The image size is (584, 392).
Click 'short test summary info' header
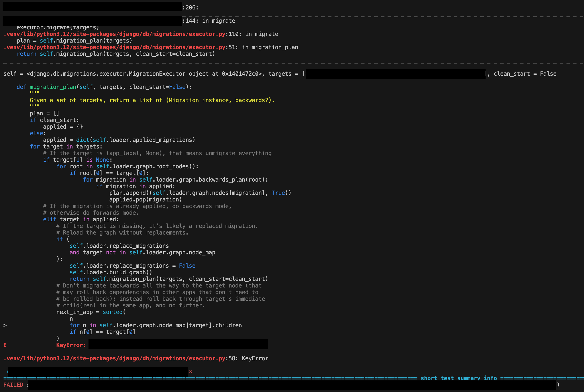coord(458,378)
